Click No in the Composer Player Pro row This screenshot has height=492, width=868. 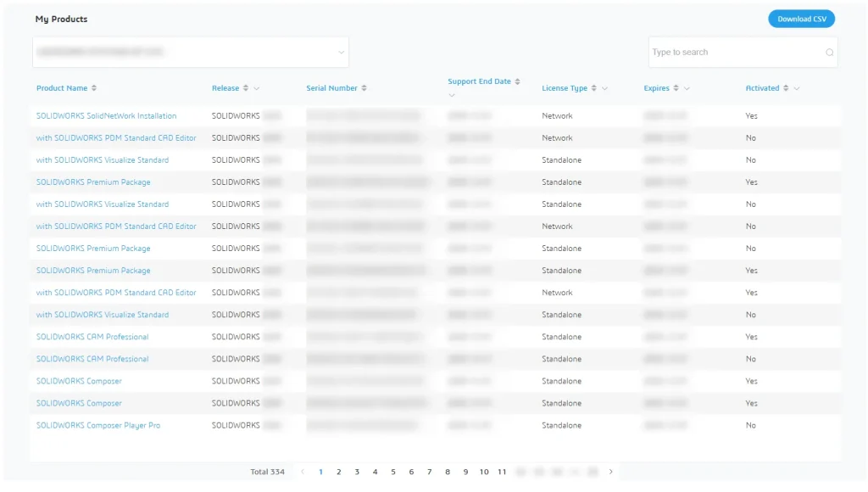[x=751, y=426]
